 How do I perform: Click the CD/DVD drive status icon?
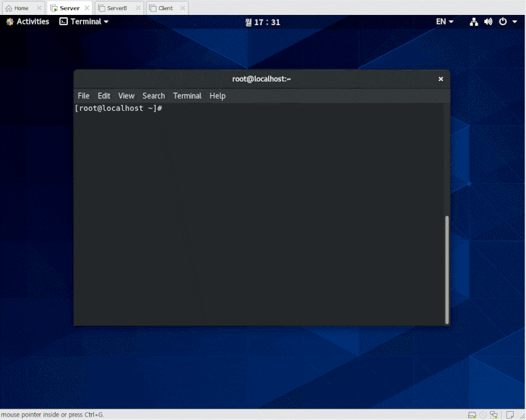[483, 415]
